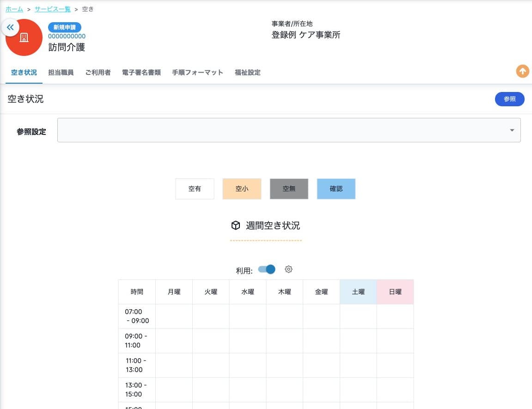Click the cube icon beside 週間空き状況

(235, 226)
